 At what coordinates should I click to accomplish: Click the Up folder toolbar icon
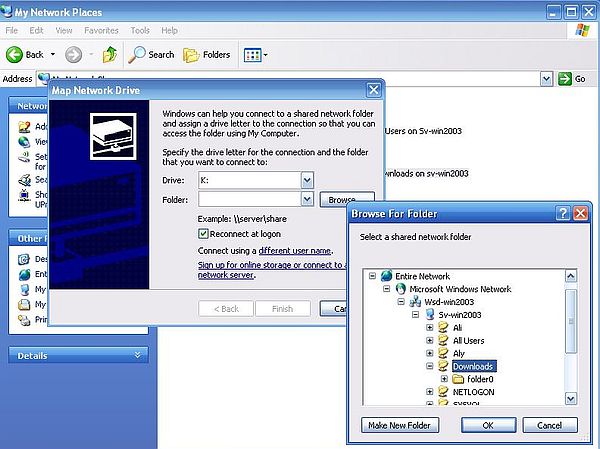(x=110, y=54)
